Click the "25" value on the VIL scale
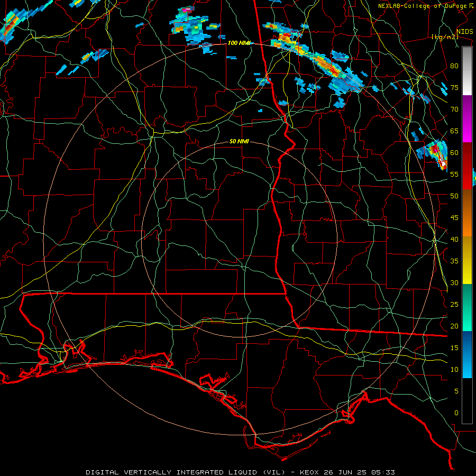476x476 pixels. click(454, 305)
